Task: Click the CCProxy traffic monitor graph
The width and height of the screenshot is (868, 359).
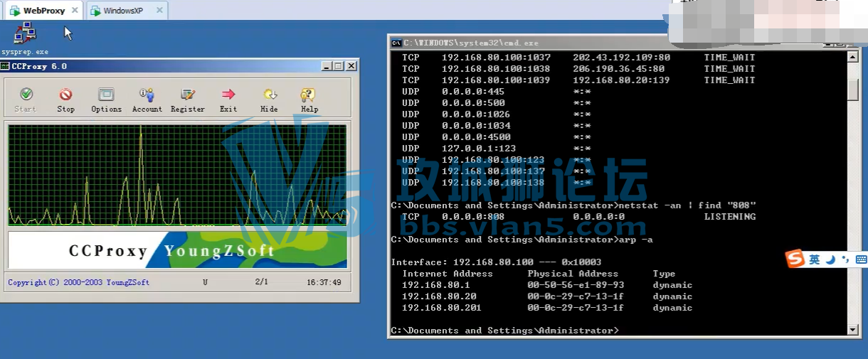Action: click(177, 176)
